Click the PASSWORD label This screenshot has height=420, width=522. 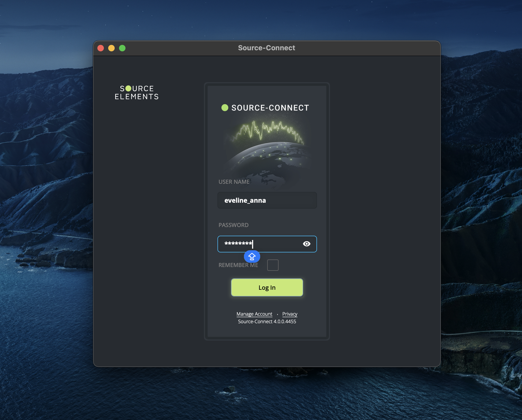pos(233,225)
